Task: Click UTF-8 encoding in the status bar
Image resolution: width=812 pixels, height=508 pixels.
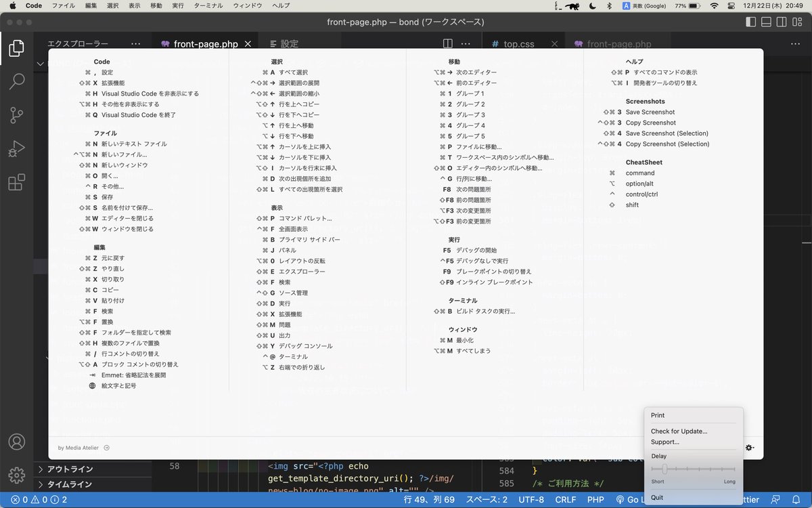Action: [x=531, y=498]
